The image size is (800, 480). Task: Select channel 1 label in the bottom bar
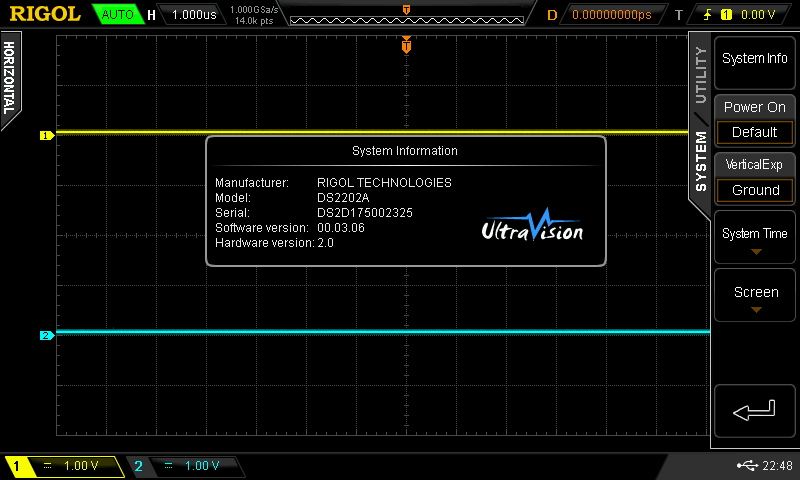coord(16,466)
